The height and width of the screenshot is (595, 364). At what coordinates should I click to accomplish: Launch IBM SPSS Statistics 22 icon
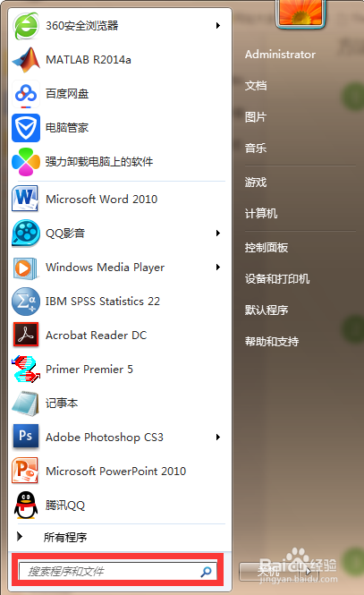(26, 302)
